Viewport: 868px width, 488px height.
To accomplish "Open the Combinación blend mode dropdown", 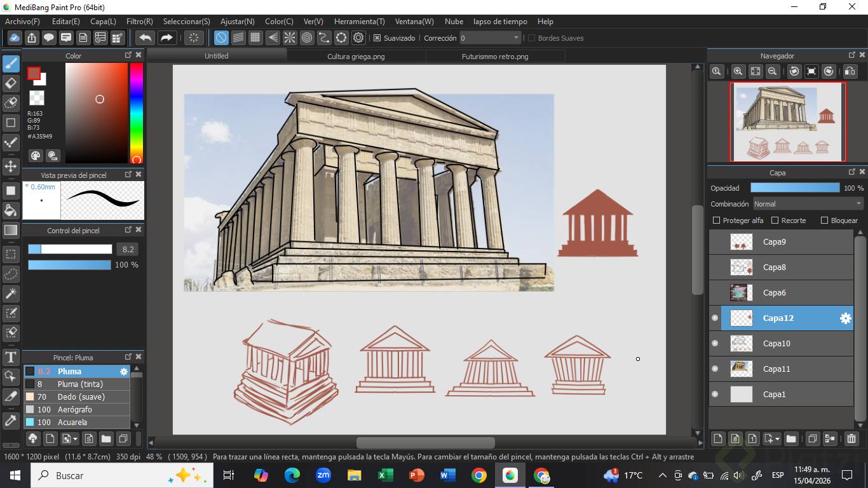I will pos(808,204).
